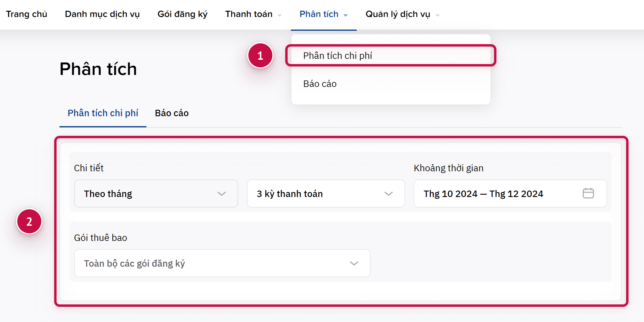Open Danh mục dịch vụ page
Image resolution: width=644 pixels, height=322 pixels.
[x=102, y=14]
